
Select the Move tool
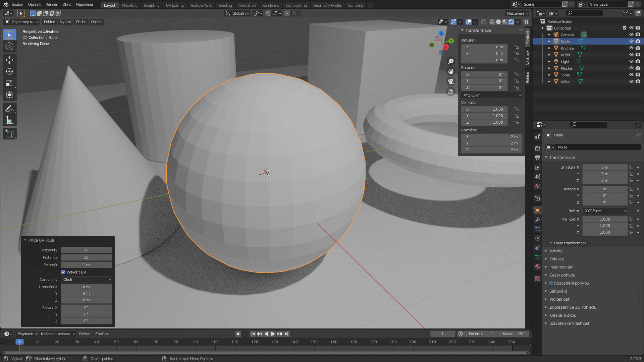pos(9,60)
